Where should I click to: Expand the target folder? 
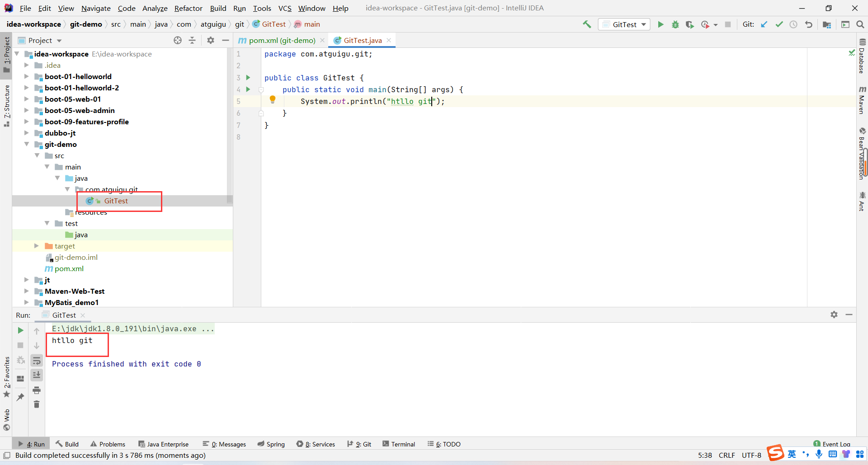click(x=37, y=246)
